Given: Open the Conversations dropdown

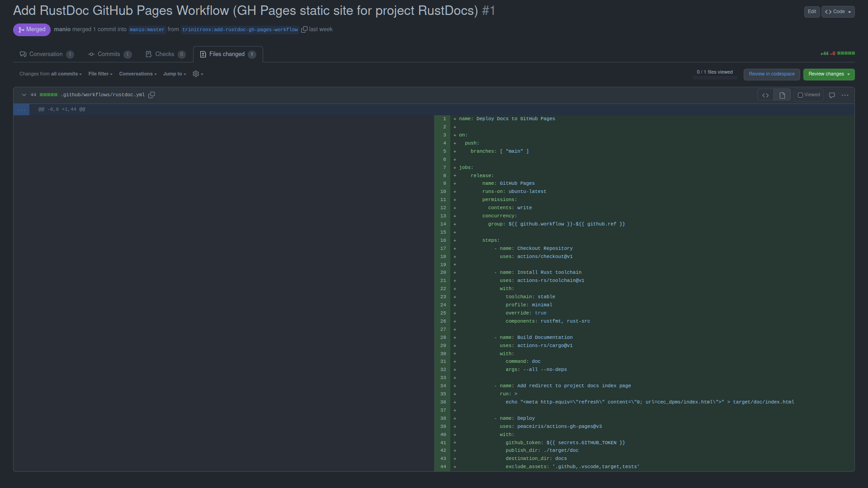Looking at the screenshot, I should tap(137, 74).
